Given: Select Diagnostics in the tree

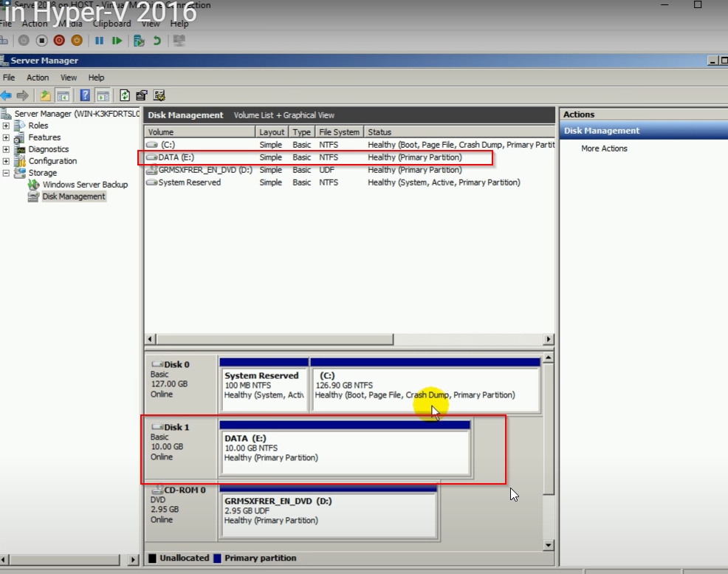Looking at the screenshot, I should (49, 149).
